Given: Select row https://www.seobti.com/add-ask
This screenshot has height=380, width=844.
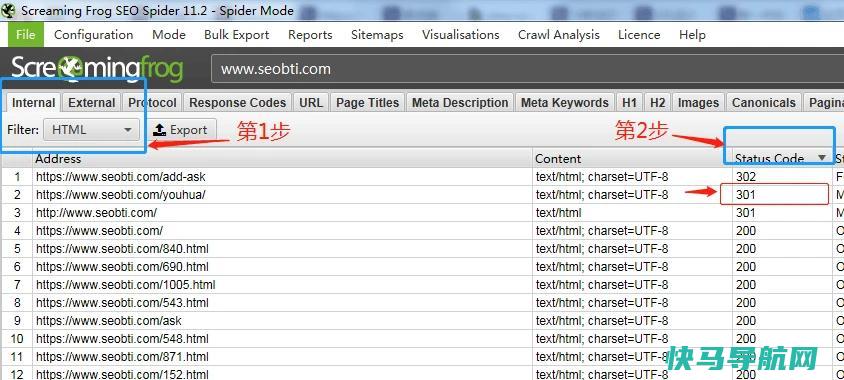Looking at the screenshot, I should [x=422, y=177].
